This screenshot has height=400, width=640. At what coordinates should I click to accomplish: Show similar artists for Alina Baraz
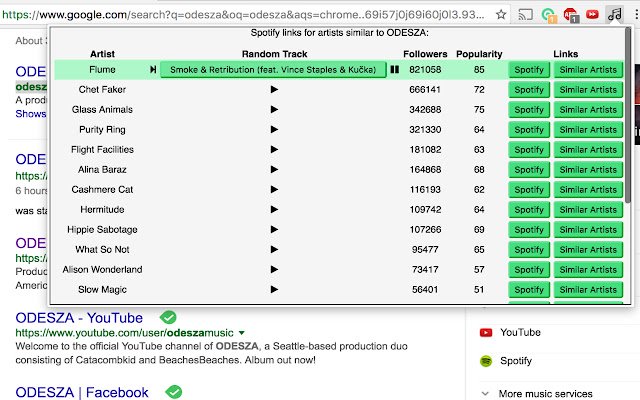click(x=588, y=170)
